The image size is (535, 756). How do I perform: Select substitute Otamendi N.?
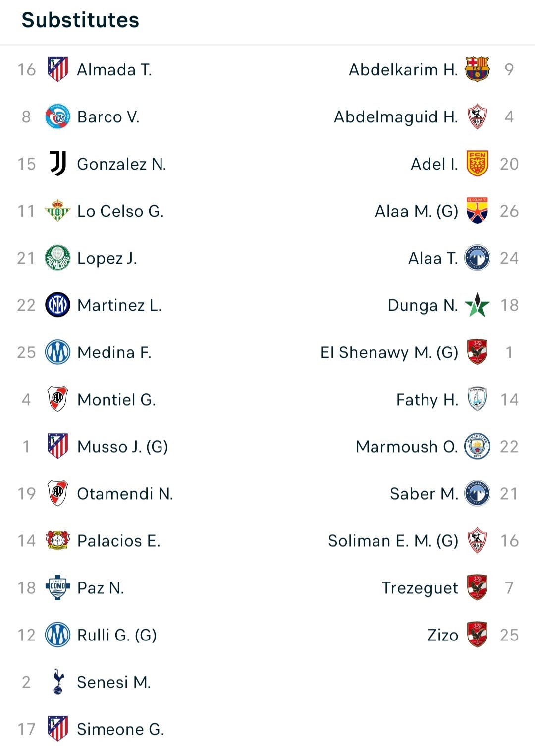point(125,494)
